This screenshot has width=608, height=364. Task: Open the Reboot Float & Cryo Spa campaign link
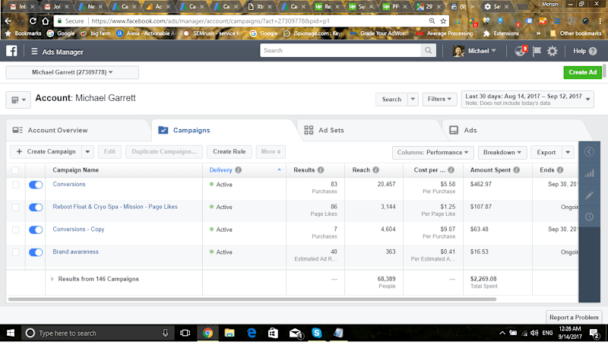tap(116, 207)
